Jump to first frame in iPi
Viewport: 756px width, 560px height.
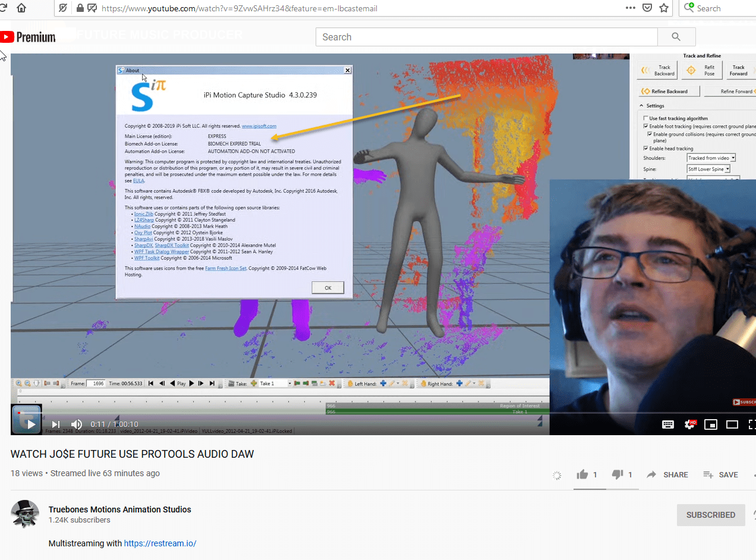[151, 383]
